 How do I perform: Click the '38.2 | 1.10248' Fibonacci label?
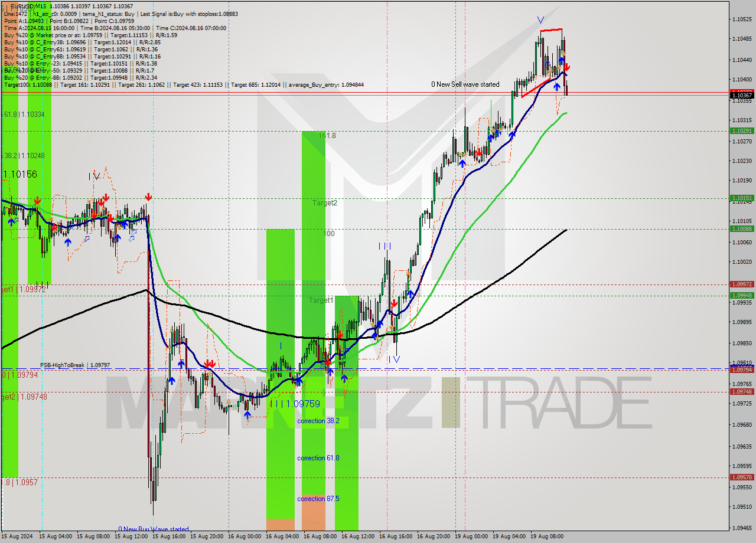24,156
